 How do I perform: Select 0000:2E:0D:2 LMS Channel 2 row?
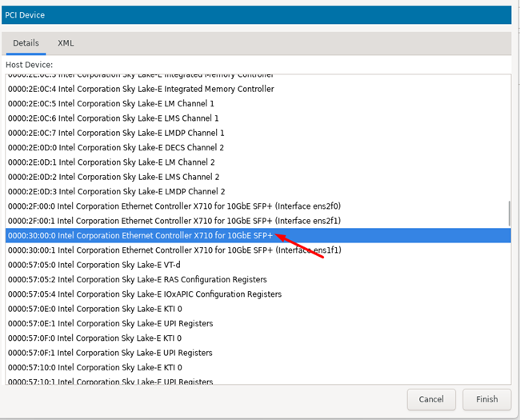[x=258, y=177]
